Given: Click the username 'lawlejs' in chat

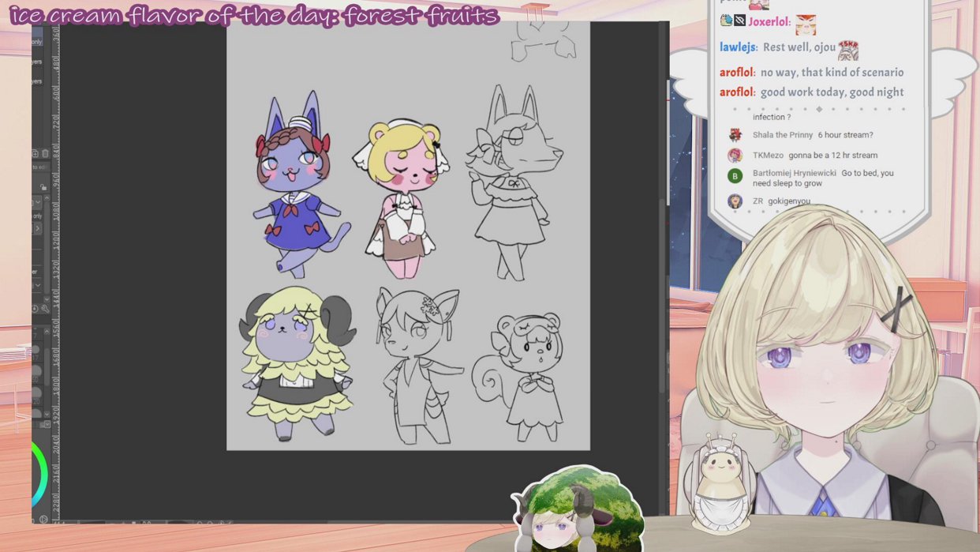Looking at the screenshot, I should [x=737, y=47].
